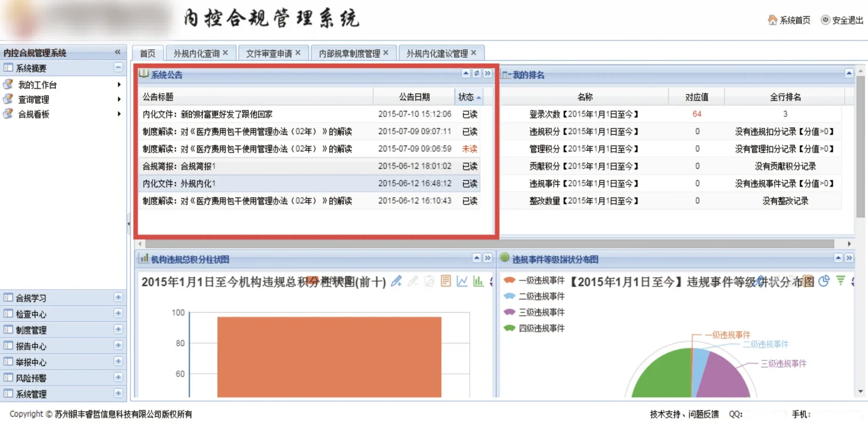Switch the violation chart to pie view
Image resolution: width=868 pixels, height=424 pixels.
click(x=824, y=281)
